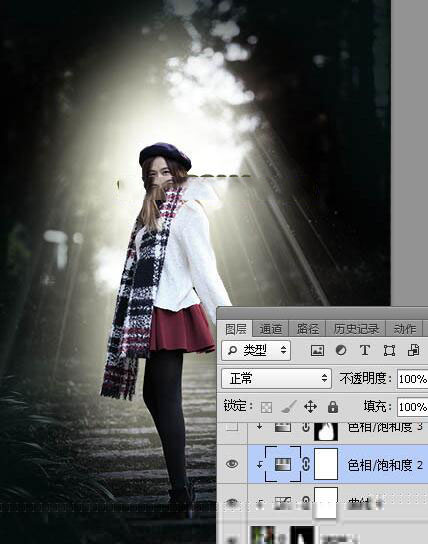The image size is (428, 544).
Task: Click the 填充 value field
Action: (413, 407)
